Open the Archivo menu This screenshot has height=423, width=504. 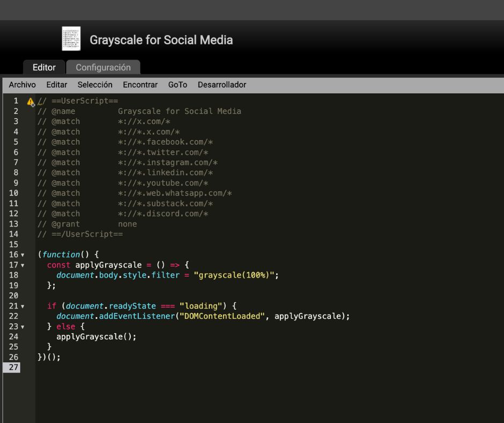pyautogui.click(x=22, y=85)
